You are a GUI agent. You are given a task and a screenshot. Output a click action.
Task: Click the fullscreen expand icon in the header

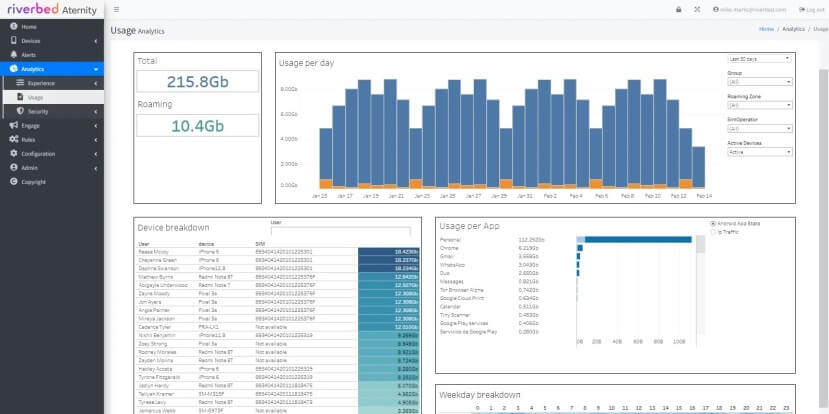click(x=696, y=9)
